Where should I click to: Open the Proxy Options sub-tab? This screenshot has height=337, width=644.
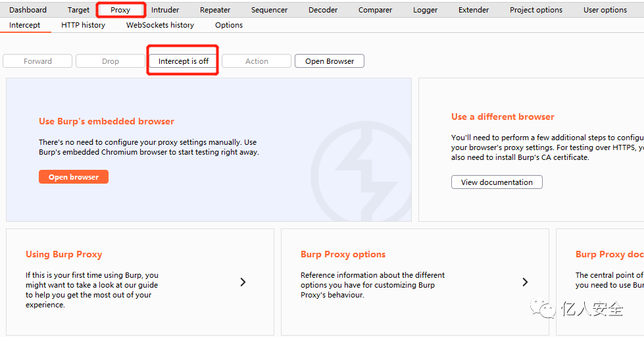[229, 25]
